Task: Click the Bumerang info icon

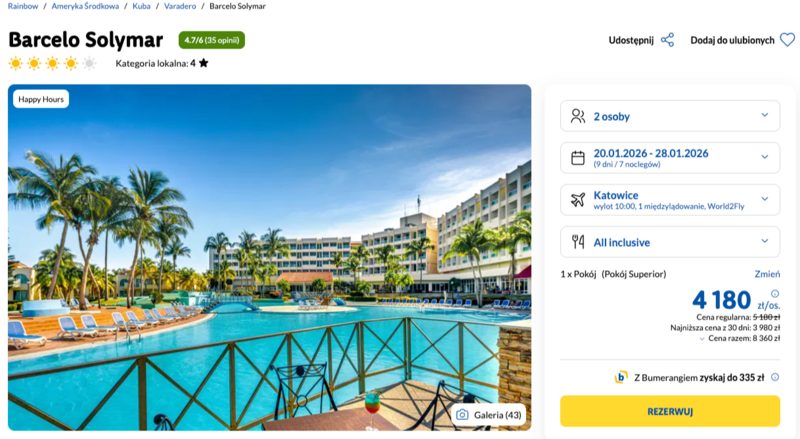Action: click(x=775, y=378)
